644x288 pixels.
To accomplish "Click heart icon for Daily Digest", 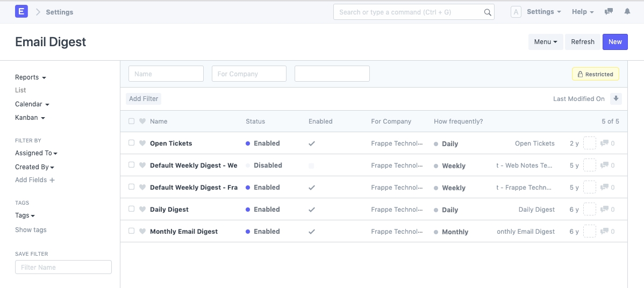I will coord(142,210).
